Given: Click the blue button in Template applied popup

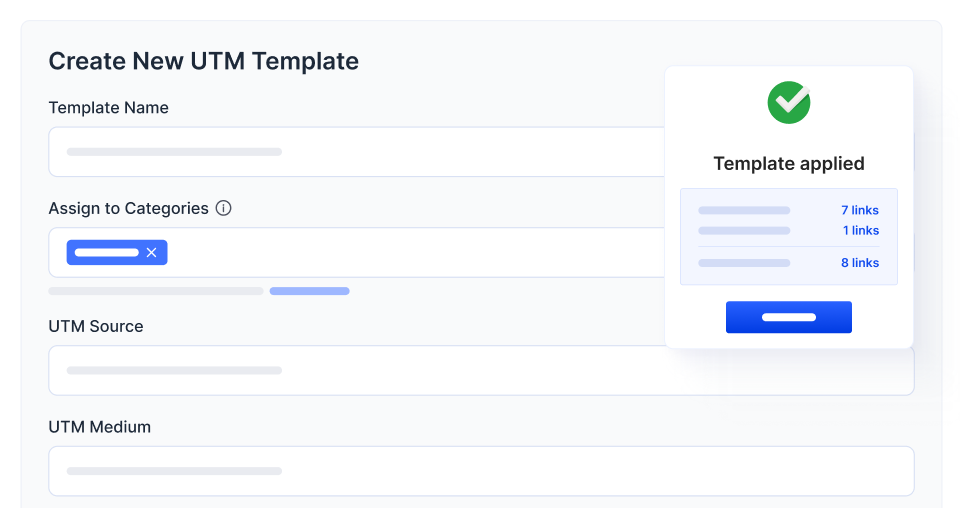Looking at the screenshot, I should (x=789, y=317).
